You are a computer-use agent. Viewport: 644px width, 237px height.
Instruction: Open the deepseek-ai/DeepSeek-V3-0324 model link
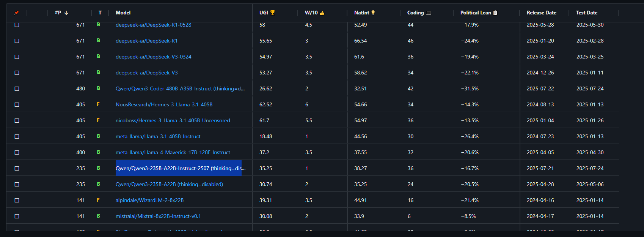coord(153,57)
